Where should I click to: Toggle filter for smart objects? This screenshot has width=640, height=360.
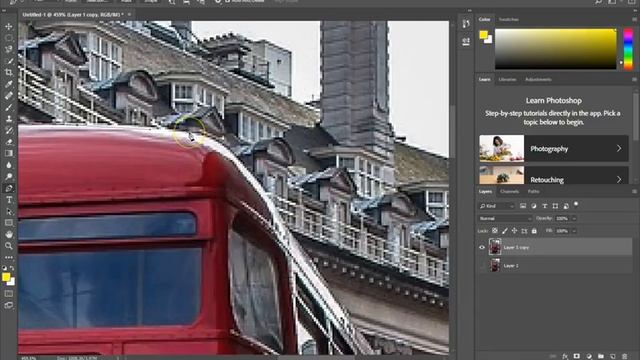566,206
